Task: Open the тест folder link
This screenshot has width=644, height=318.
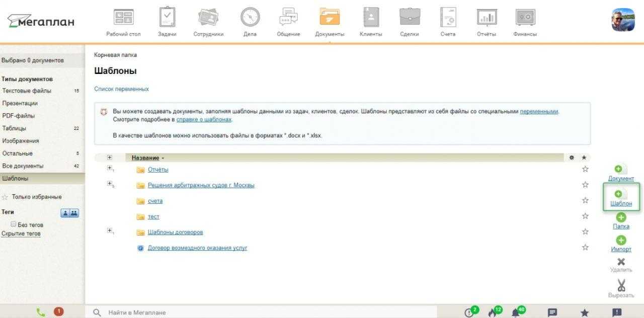Action: click(153, 216)
